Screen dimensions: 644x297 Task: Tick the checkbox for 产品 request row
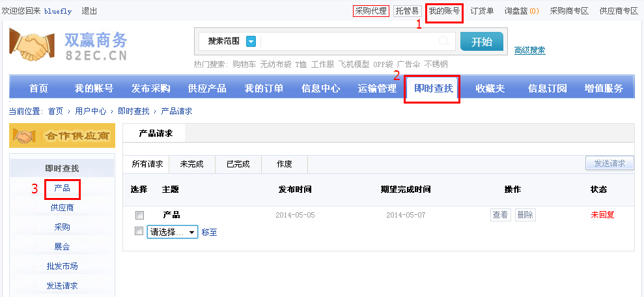coord(139,215)
